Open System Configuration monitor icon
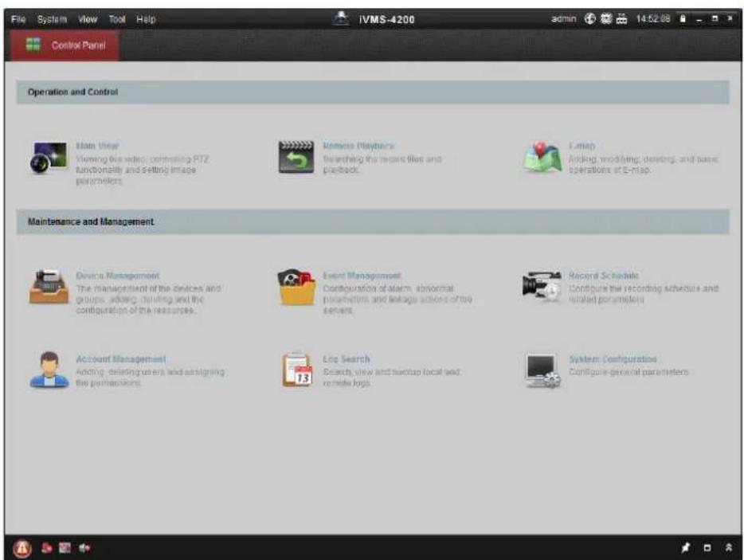 tap(542, 370)
